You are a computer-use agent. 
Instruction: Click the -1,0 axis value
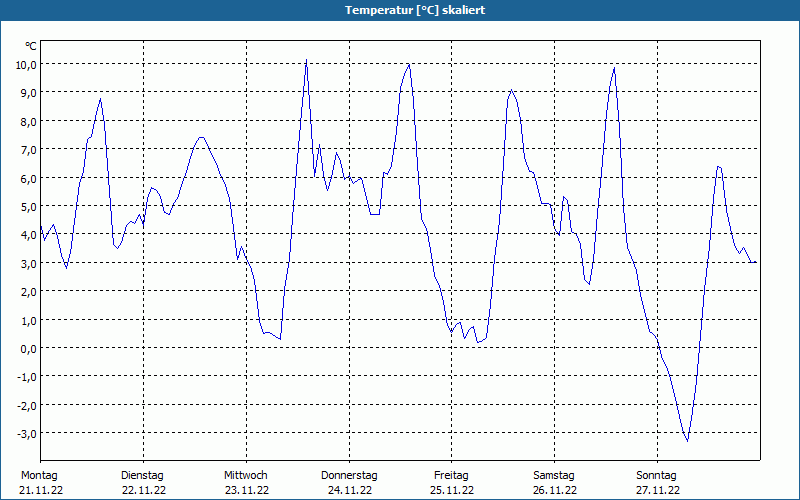click(27, 377)
